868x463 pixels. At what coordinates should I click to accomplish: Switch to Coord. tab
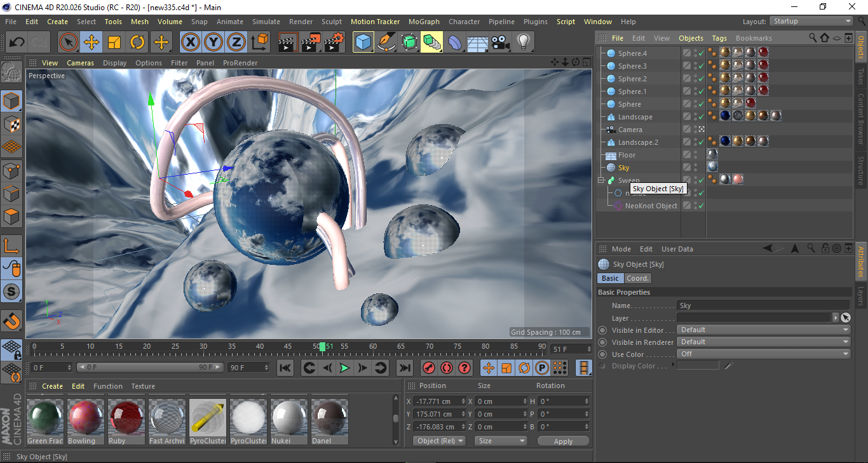pyautogui.click(x=637, y=278)
